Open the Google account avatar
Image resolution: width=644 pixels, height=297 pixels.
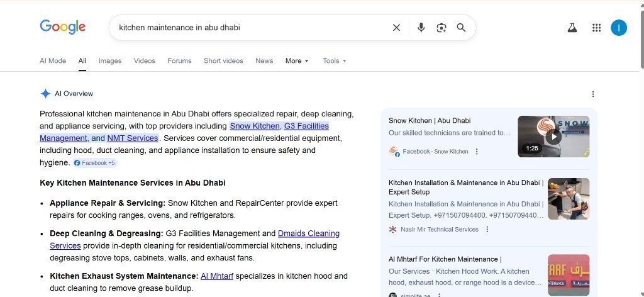[x=619, y=28]
